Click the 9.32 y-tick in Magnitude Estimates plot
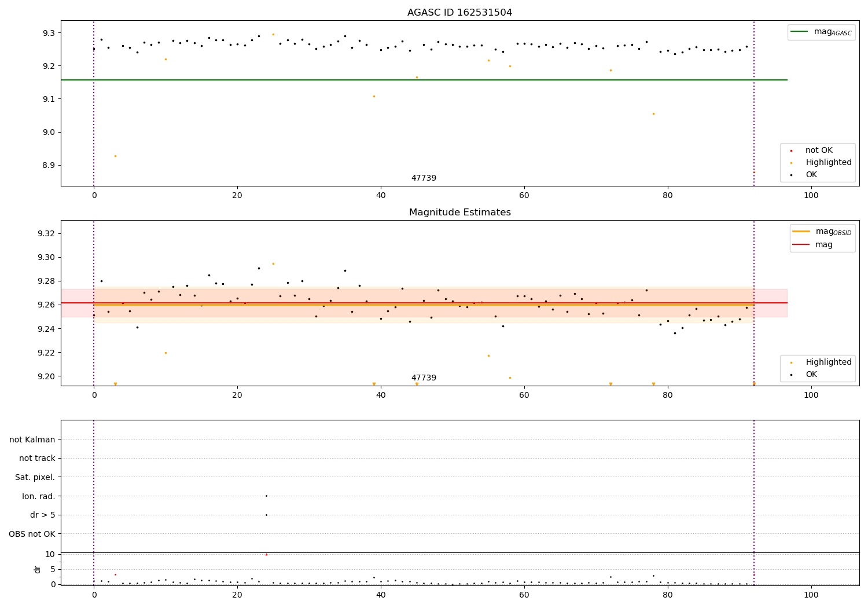Image resolution: width=868 pixels, height=608 pixels. [46, 233]
